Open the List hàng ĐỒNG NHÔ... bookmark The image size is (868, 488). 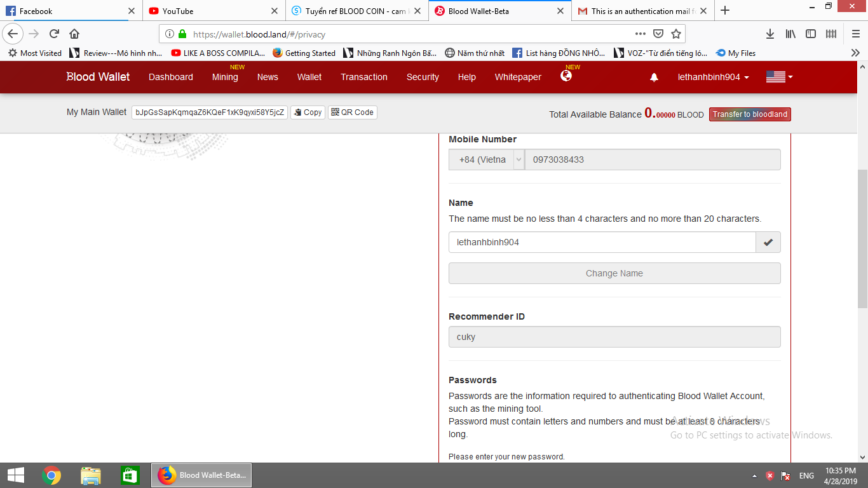[x=559, y=53]
